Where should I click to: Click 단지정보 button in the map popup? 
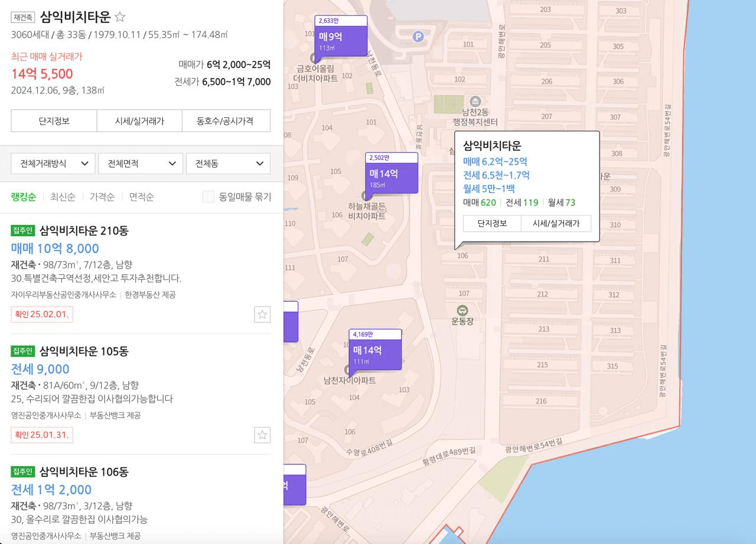point(492,223)
